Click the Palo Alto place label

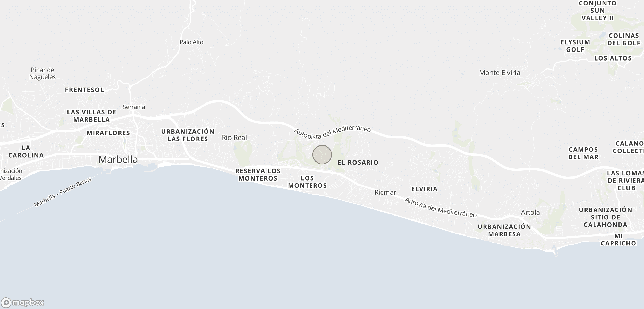click(191, 42)
